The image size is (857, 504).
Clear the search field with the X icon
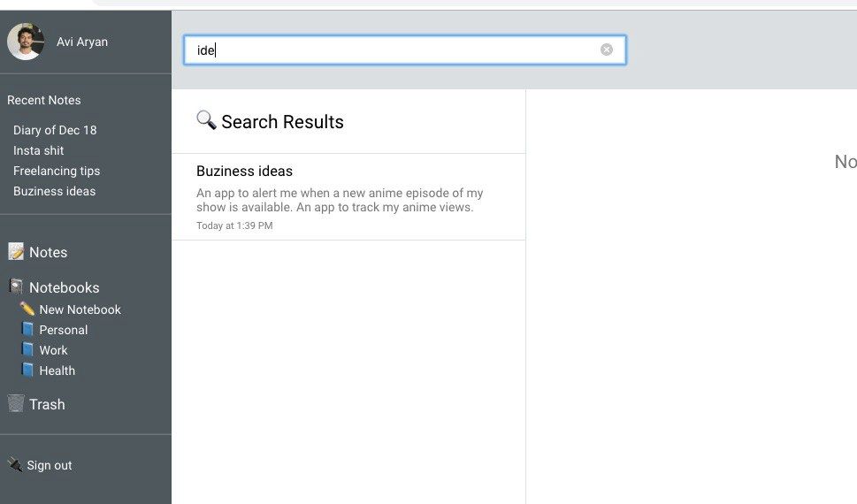[607, 50]
